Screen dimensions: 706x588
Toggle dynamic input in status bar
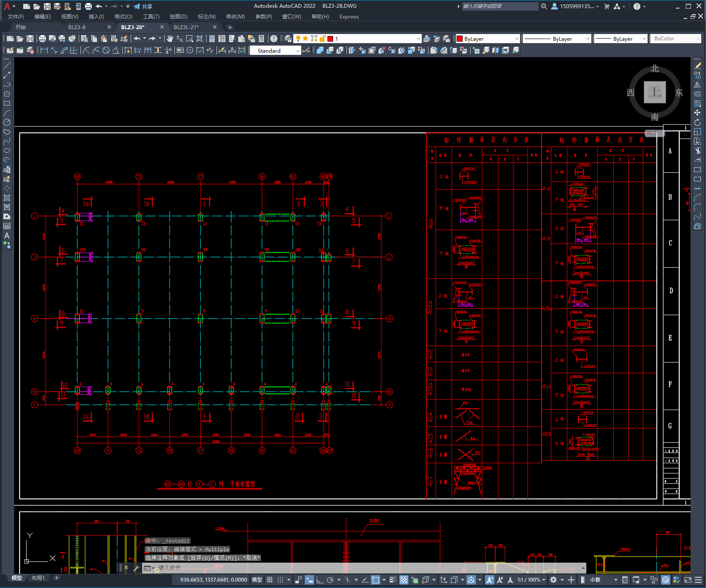pyautogui.click(x=309, y=580)
